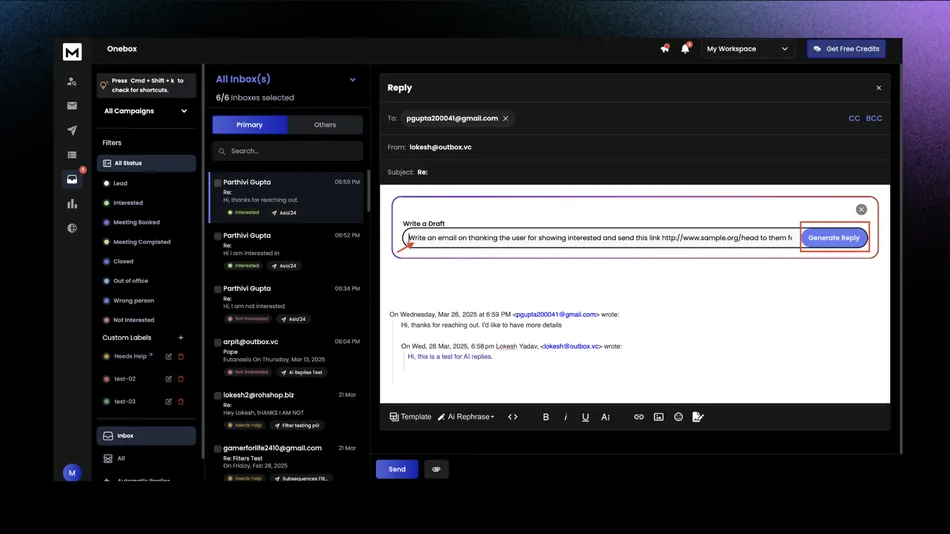Viewport: 950px width, 534px height.
Task: Insert code with the angle-brackets icon
Action: click(513, 417)
